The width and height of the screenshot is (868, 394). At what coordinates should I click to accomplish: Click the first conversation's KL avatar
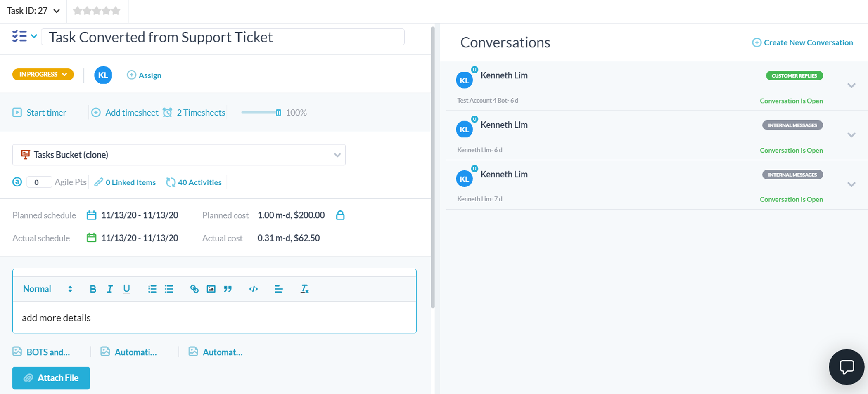point(464,80)
